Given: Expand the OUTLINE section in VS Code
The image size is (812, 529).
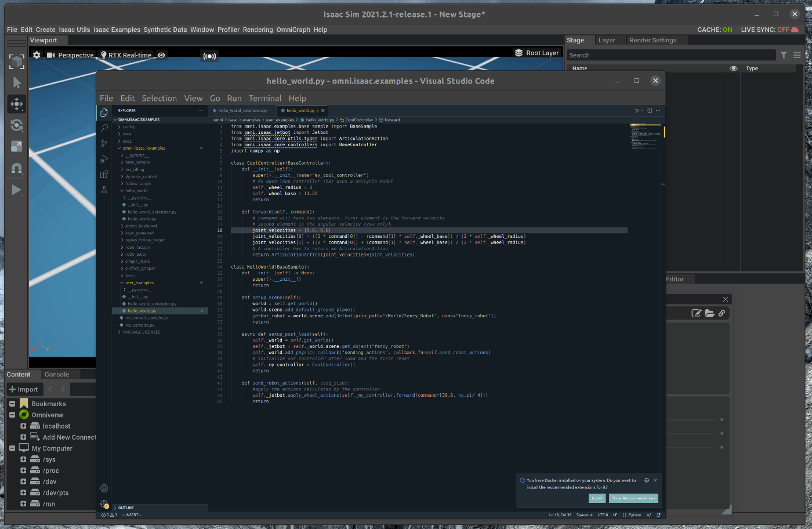Looking at the screenshot, I should pyautogui.click(x=126, y=508).
